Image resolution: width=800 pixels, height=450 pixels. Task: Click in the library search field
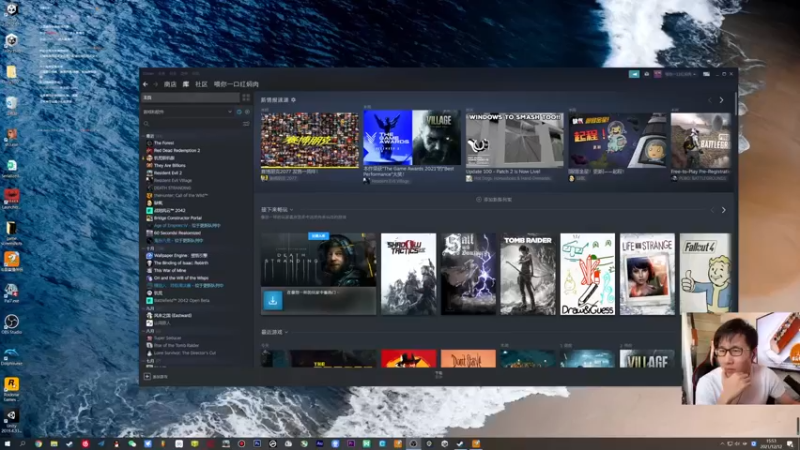pyautogui.click(x=195, y=123)
